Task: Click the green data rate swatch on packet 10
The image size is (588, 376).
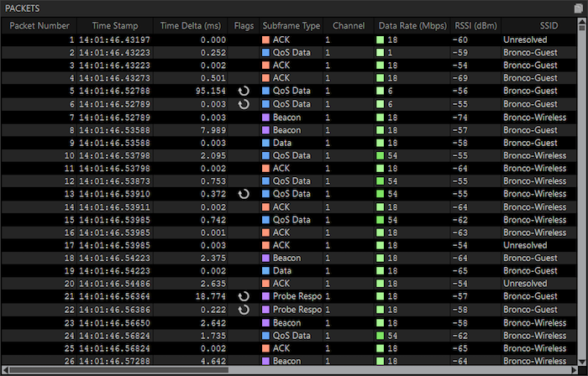Action: (381, 156)
